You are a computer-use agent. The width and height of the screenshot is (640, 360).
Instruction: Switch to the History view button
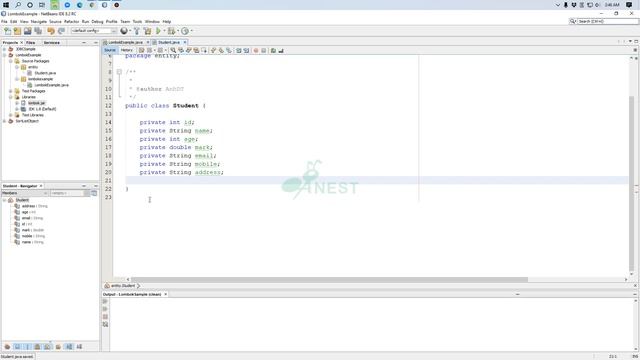tap(127, 50)
